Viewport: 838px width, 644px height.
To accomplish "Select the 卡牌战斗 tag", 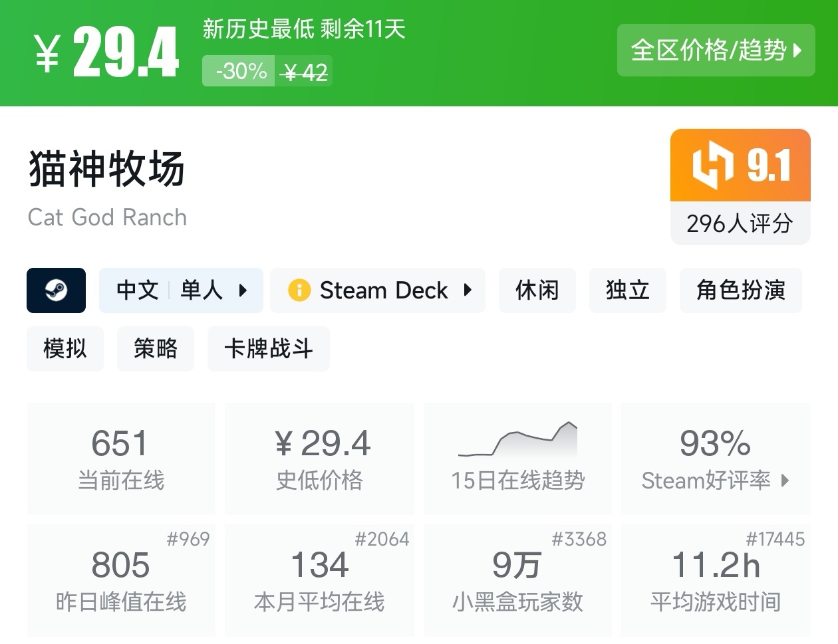I will tap(269, 349).
